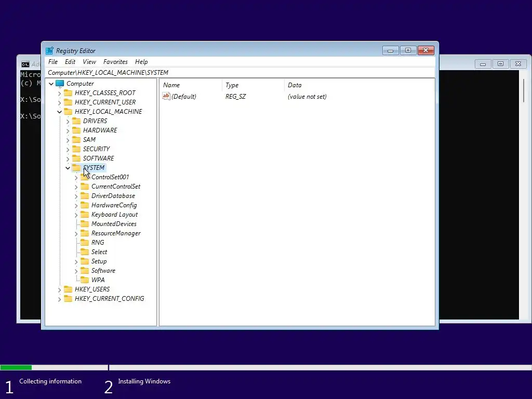Expand DriverDatabase chevron
The height and width of the screenshot is (399, 532).
coord(76,196)
